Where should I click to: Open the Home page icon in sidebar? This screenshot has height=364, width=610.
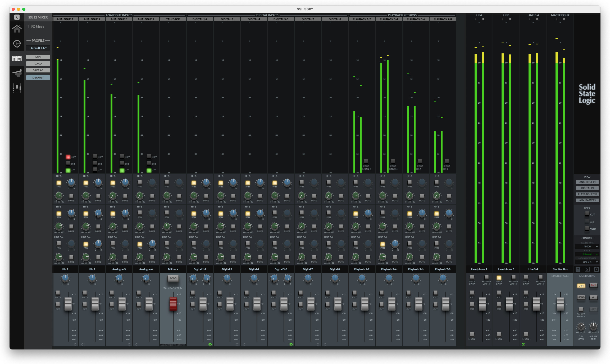click(17, 29)
